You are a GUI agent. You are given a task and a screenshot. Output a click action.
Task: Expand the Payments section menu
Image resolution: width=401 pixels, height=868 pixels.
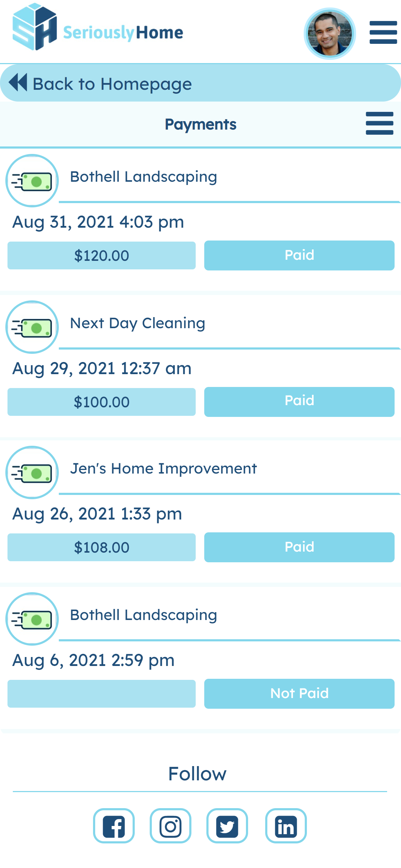point(379,123)
